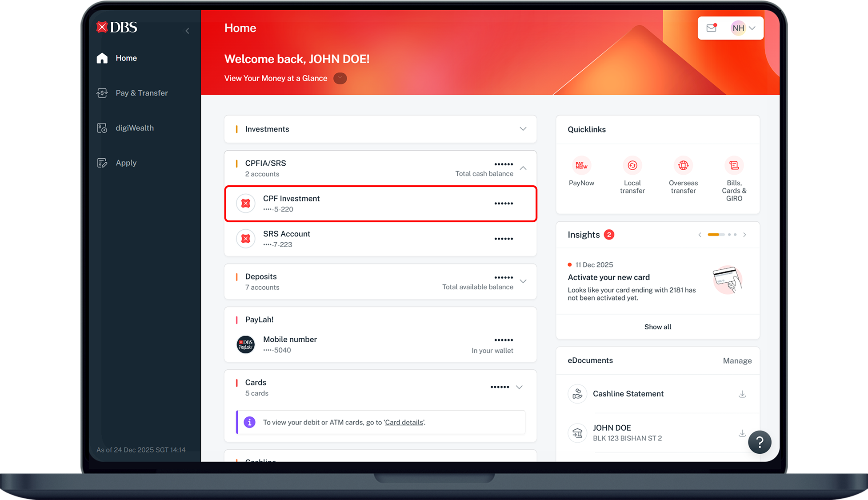The width and height of the screenshot is (868, 500).
Task: Open Bills, Cards & GIRO icon
Action: [x=734, y=166]
